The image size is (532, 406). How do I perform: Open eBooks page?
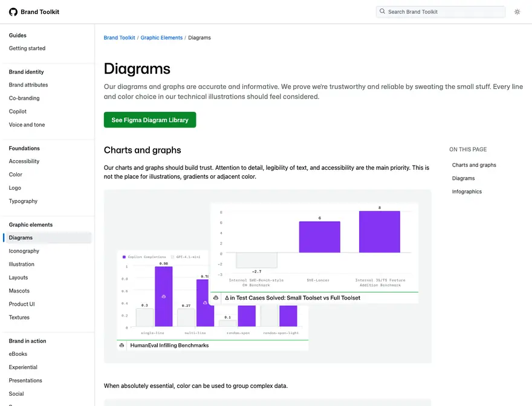18,354
